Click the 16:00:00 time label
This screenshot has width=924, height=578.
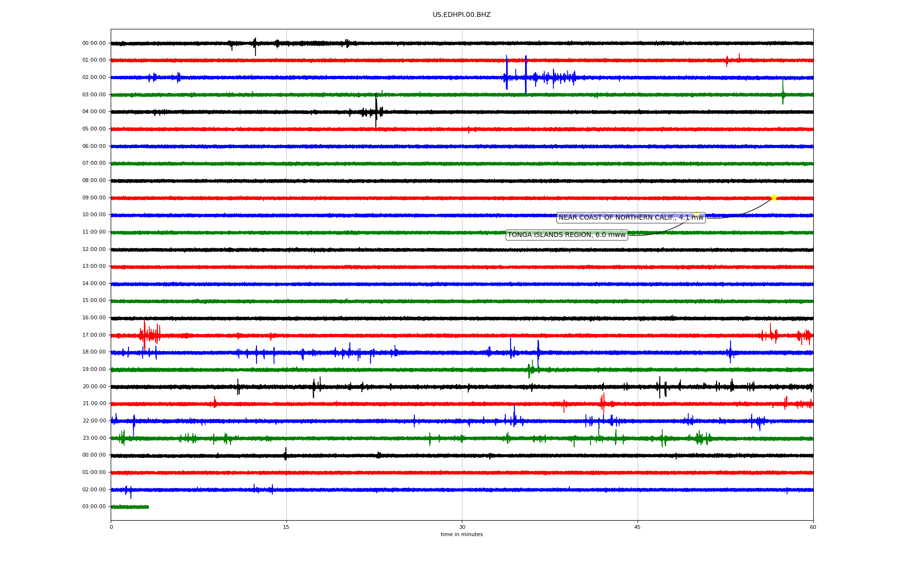point(94,318)
